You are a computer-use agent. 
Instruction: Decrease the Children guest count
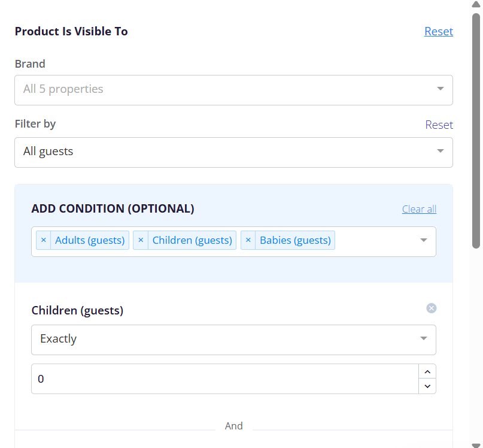pyautogui.click(x=427, y=386)
